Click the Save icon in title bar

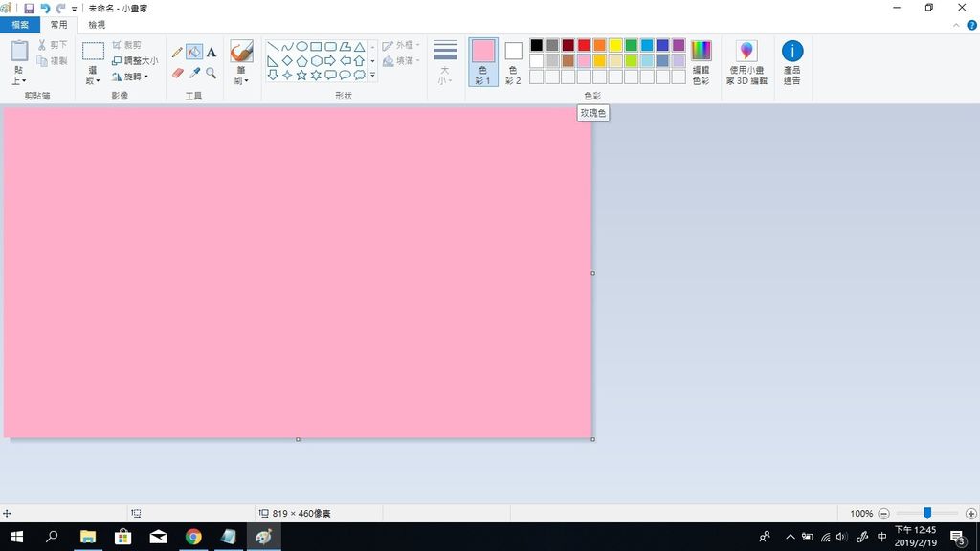click(29, 8)
